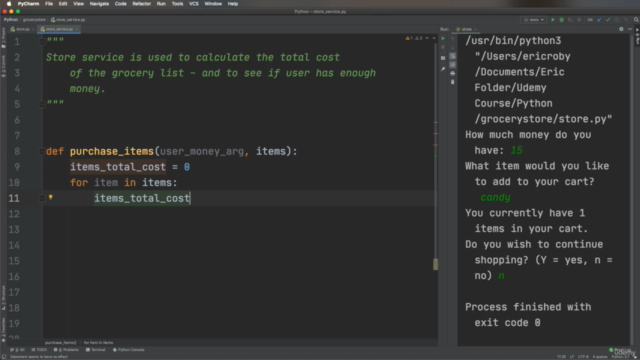Click the purchase_items function name
Screen dimensions: 640x360
[111, 151]
